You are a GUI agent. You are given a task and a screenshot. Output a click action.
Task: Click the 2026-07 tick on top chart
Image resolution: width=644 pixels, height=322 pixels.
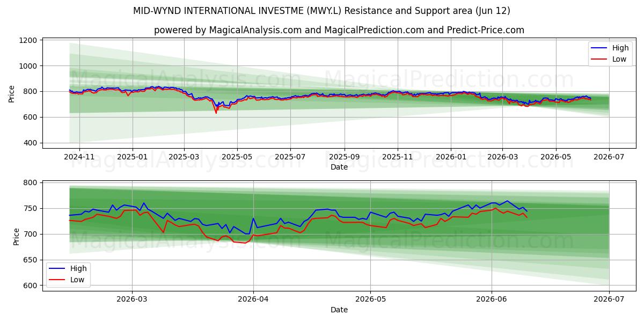(609, 157)
